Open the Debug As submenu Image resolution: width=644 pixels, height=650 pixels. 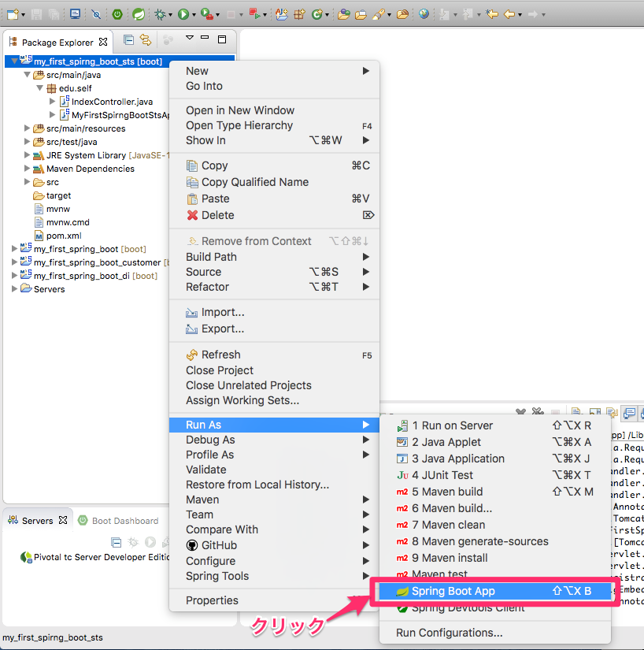tap(274, 440)
